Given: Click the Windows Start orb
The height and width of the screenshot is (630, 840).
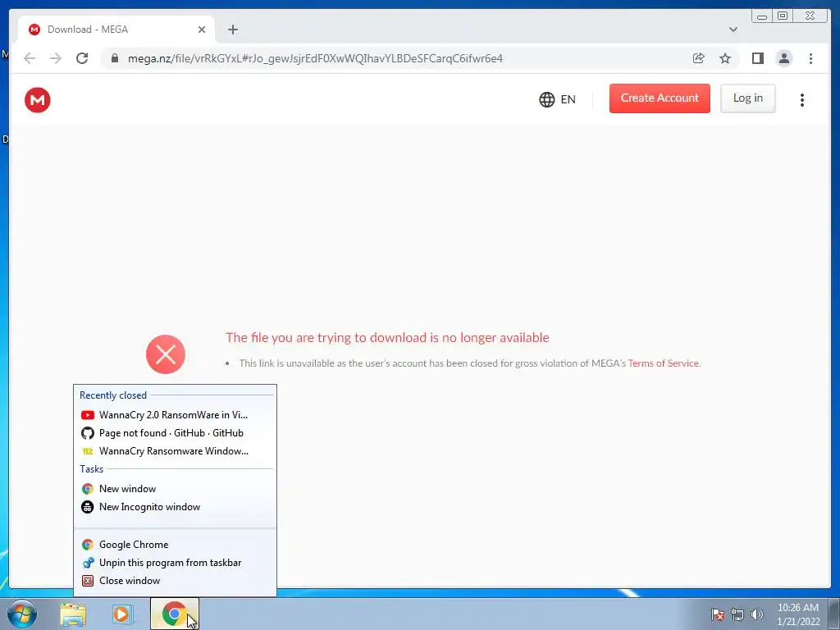Looking at the screenshot, I should pos(22,614).
